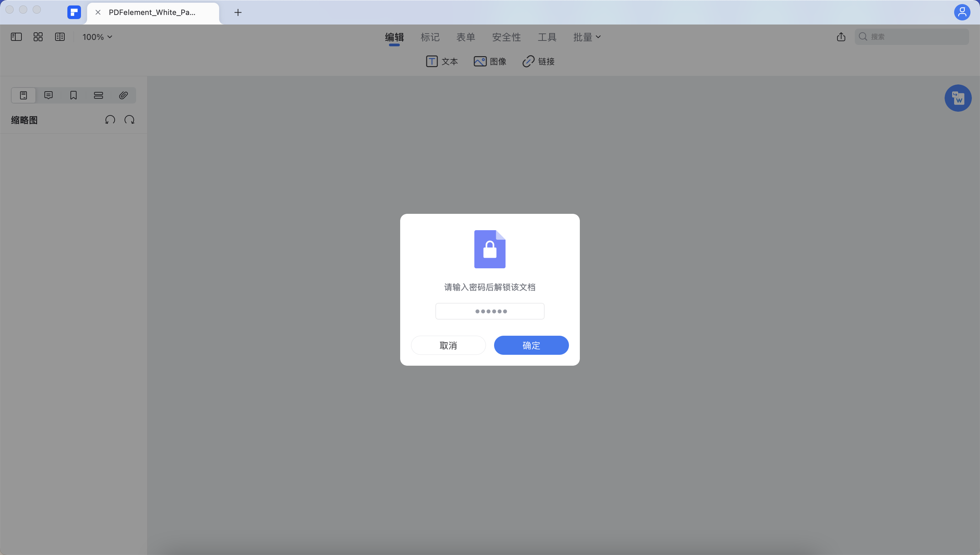
Task: Open the comments panel in sidebar
Action: 48,95
